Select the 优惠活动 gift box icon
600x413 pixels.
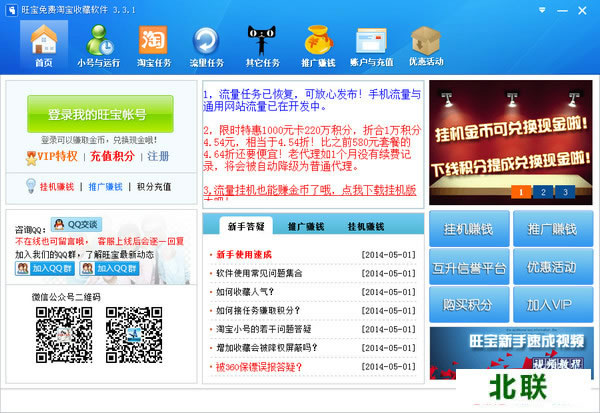point(427,44)
